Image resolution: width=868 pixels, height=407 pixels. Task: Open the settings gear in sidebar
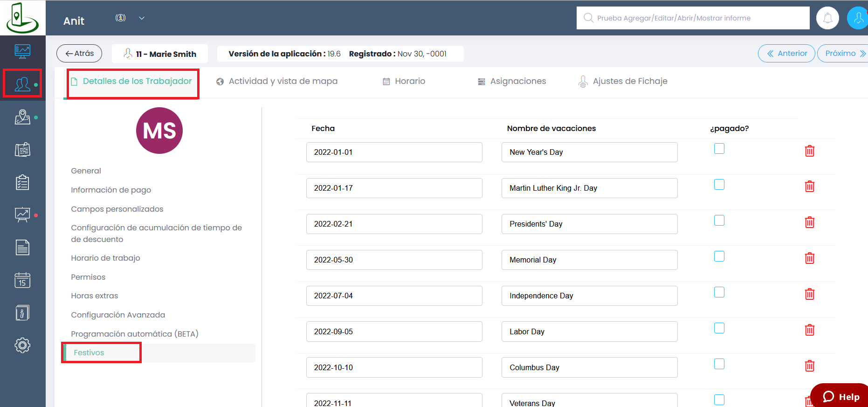pyautogui.click(x=22, y=345)
